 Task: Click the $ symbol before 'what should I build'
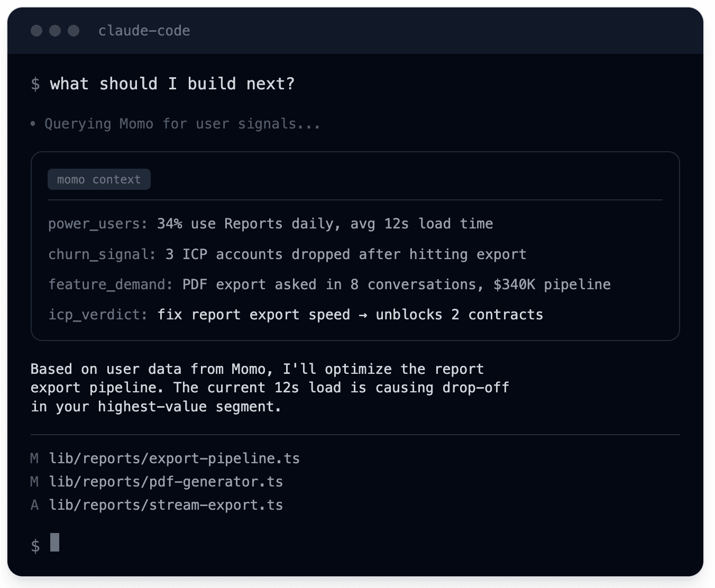pyautogui.click(x=35, y=84)
